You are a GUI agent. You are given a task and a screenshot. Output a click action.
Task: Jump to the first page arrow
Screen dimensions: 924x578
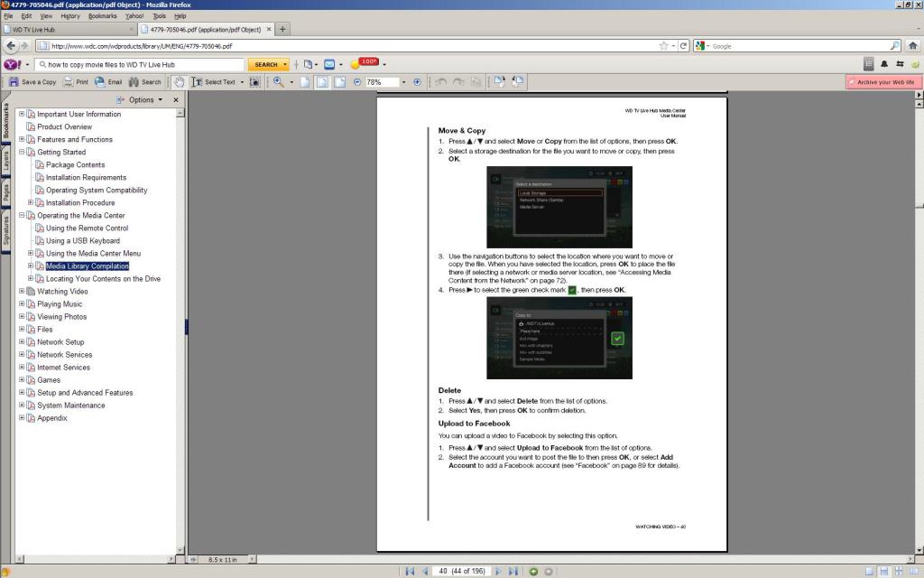click(410, 571)
